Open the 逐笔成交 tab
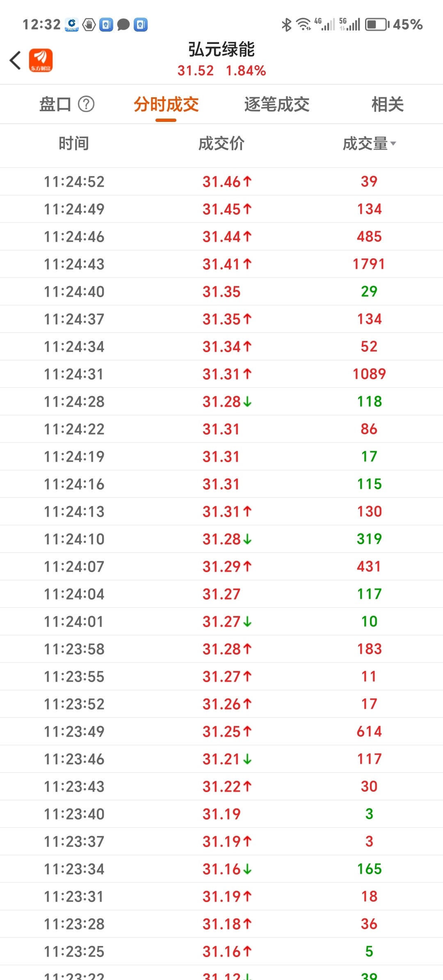 tap(277, 104)
